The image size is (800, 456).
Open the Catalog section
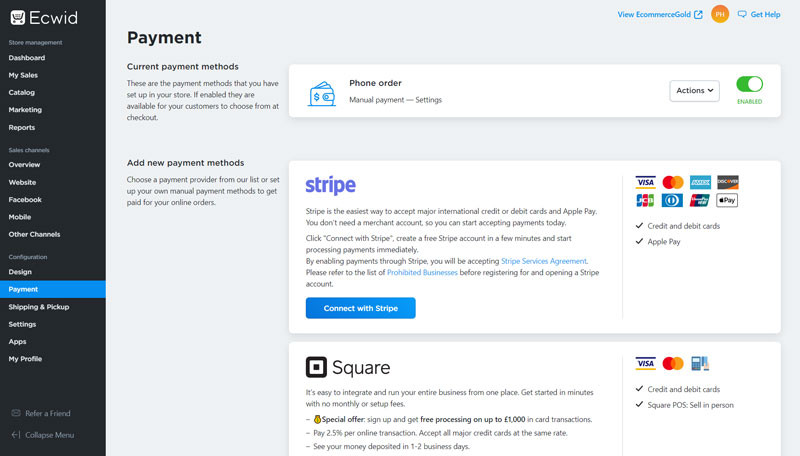pyautogui.click(x=21, y=93)
